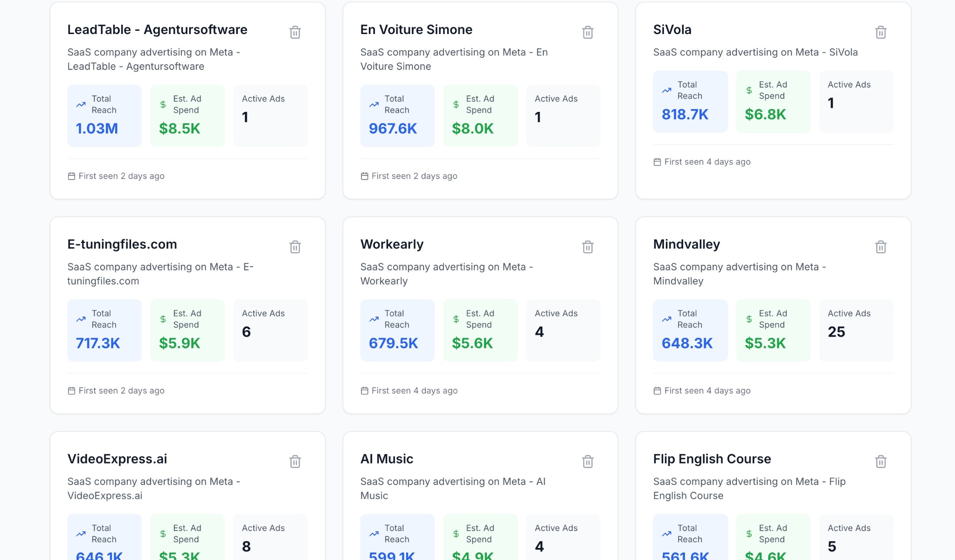The width and height of the screenshot is (955, 560).
Task: Delete the LeadTable - Agentursoftware card
Action: (295, 32)
